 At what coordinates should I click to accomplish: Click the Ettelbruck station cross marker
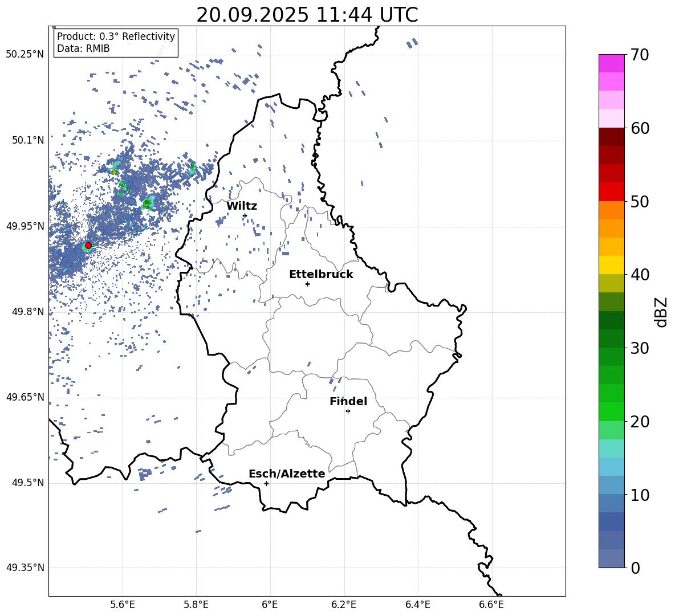[x=307, y=284]
